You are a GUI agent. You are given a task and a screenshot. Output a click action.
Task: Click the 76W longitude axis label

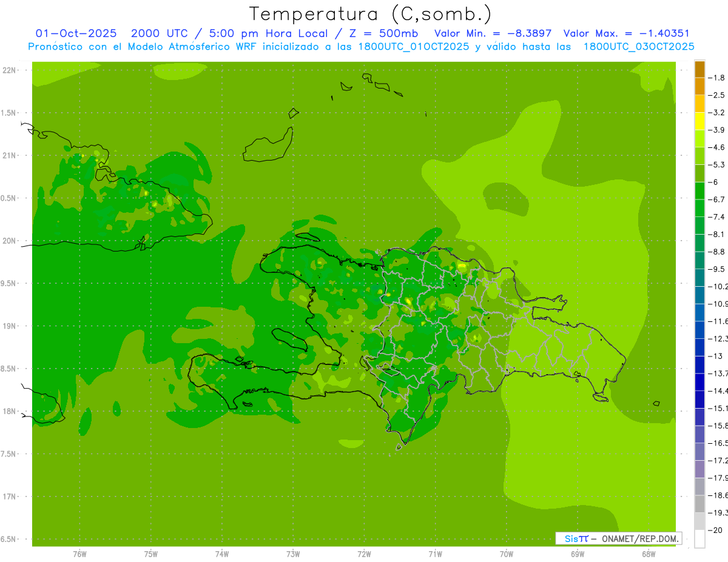click(79, 554)
